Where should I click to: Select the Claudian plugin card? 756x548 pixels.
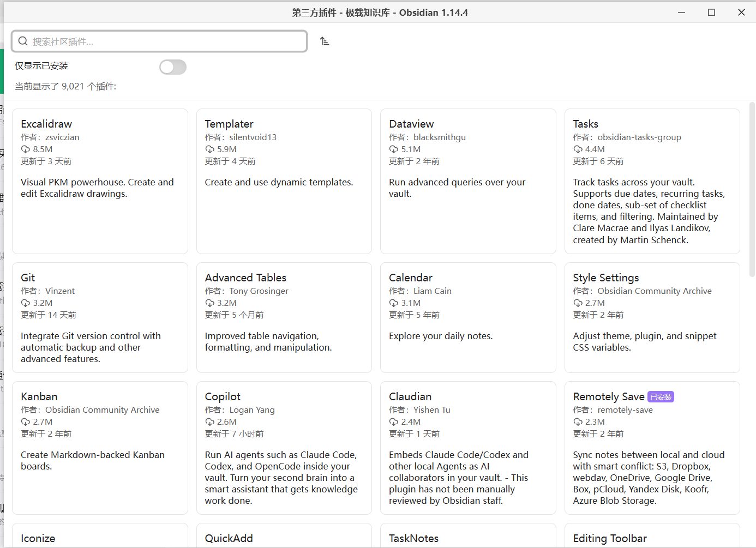tap(468, 448)
